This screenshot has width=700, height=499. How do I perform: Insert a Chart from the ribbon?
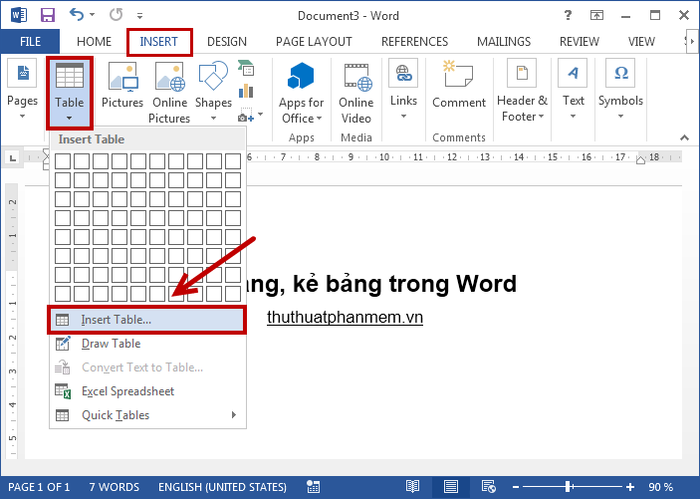pyautogui.click(x=246, y=91)
